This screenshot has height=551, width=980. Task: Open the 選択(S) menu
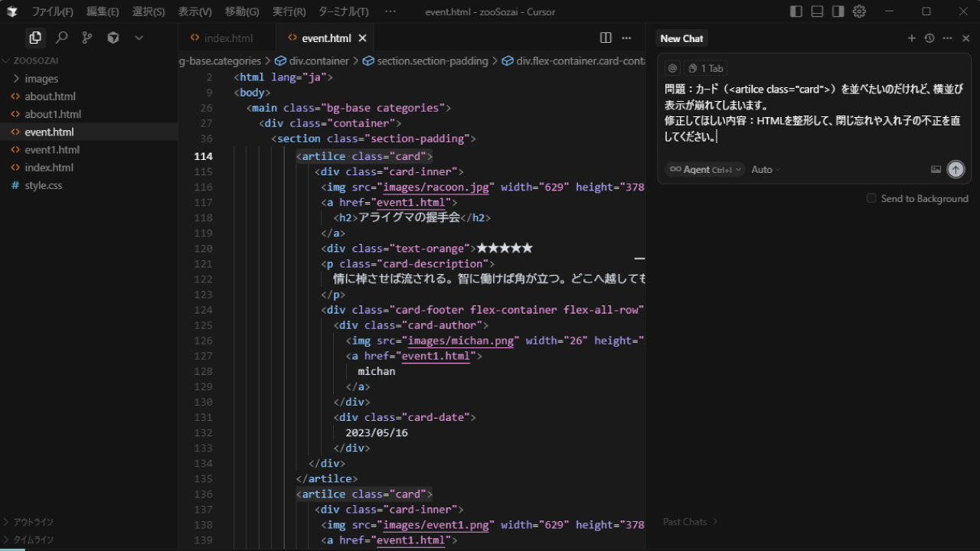pyautogui.click(x=149, y=11)
